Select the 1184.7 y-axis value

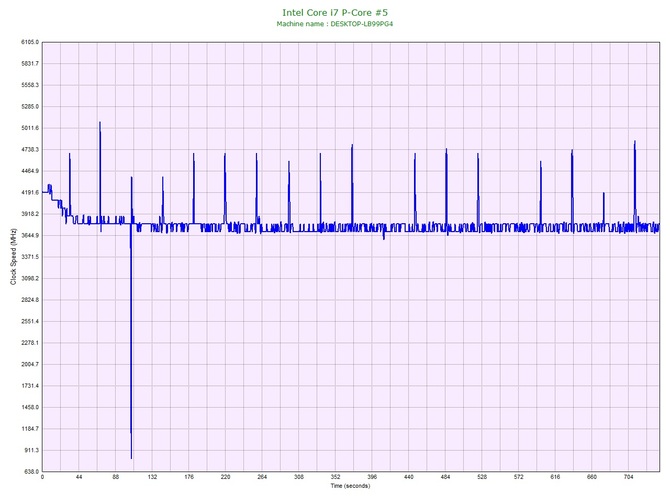30,429
